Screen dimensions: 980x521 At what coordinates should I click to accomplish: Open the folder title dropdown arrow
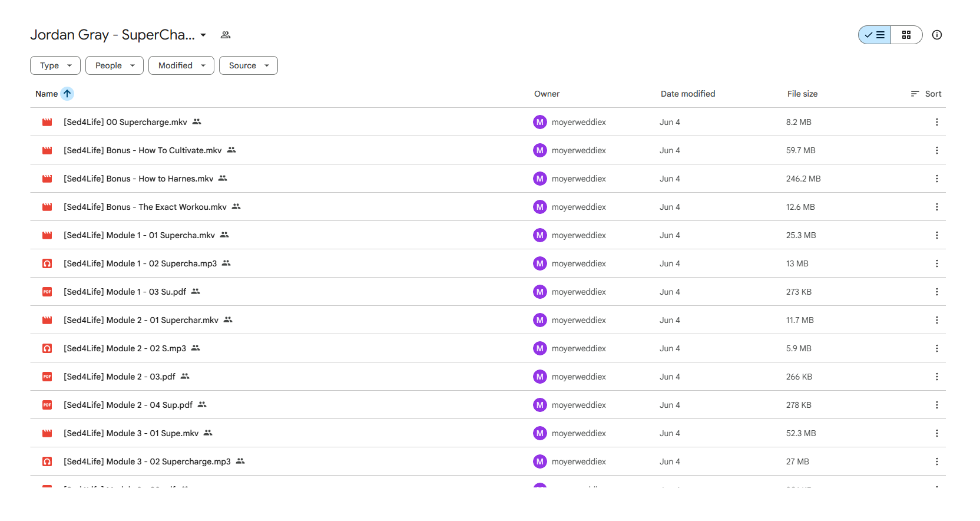203,35
